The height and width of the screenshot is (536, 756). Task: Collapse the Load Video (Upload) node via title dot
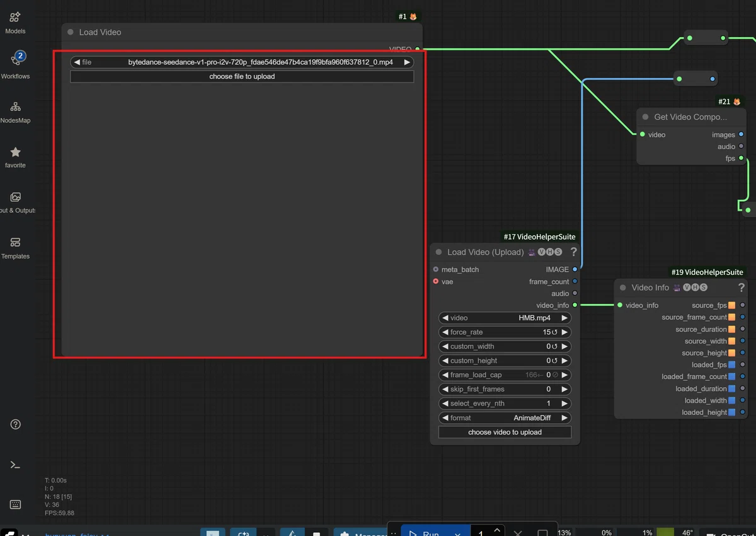[438, 252]
